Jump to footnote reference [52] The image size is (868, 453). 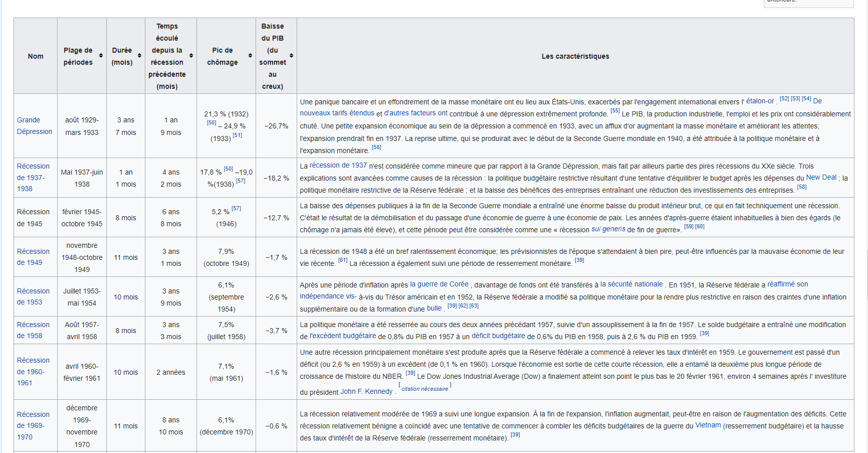click(784, 99)
